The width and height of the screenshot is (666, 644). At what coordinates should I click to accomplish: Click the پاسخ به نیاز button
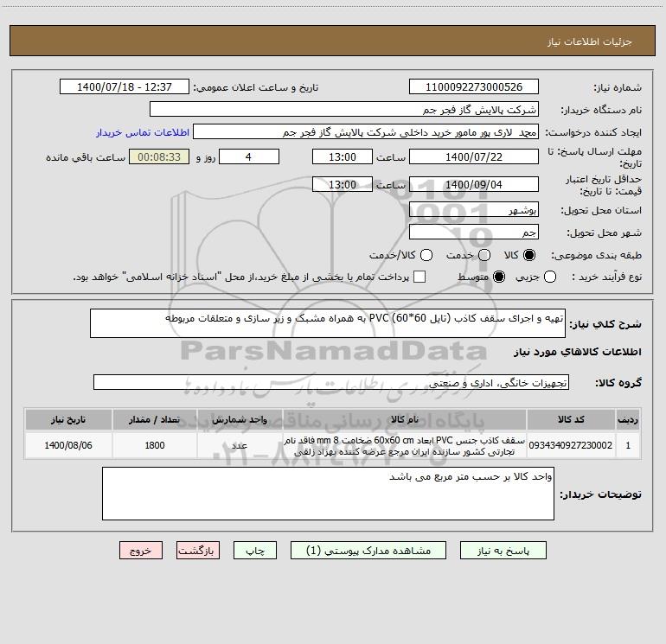503,551
